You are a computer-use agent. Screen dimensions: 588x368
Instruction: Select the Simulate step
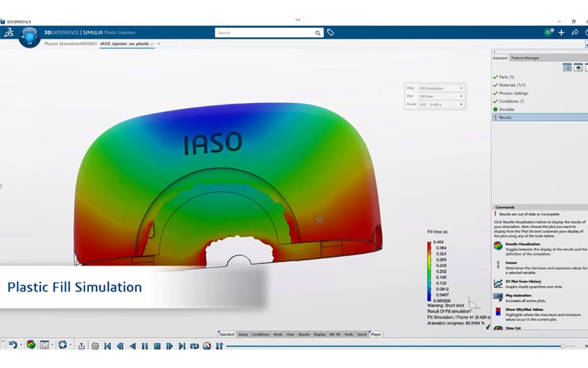tap(506, 109)
